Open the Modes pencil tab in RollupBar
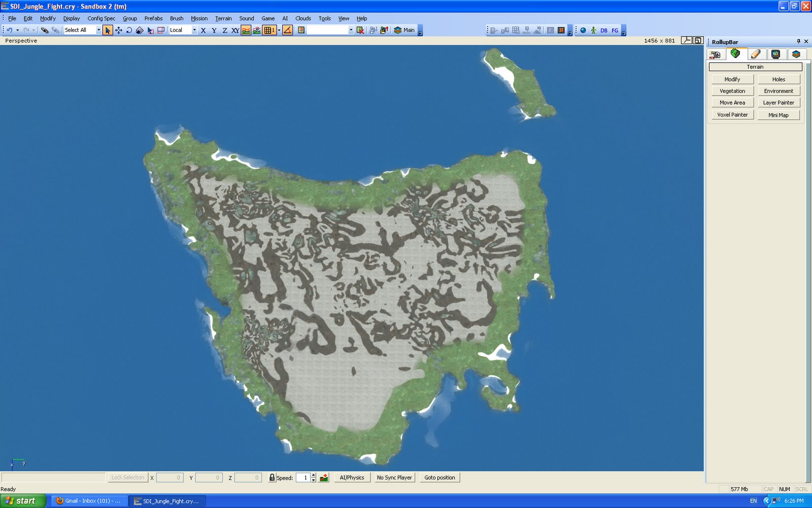812x508 pixels. (x=755, y=54)
